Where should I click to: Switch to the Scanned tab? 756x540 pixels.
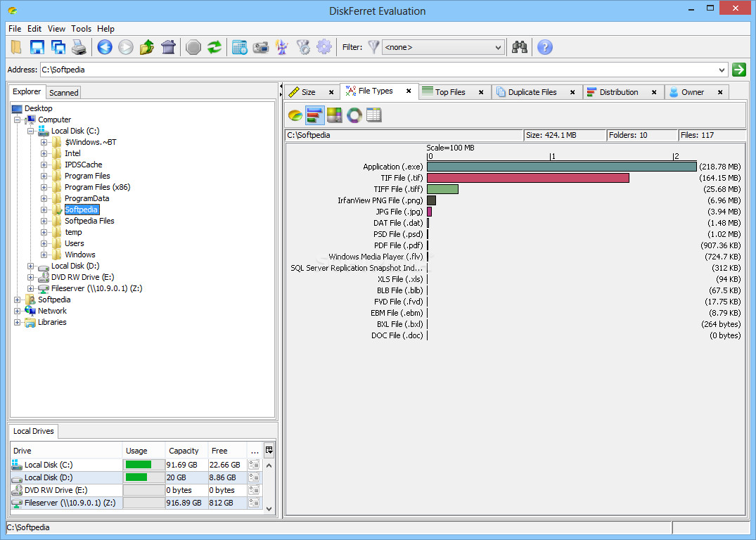[63, 93]
